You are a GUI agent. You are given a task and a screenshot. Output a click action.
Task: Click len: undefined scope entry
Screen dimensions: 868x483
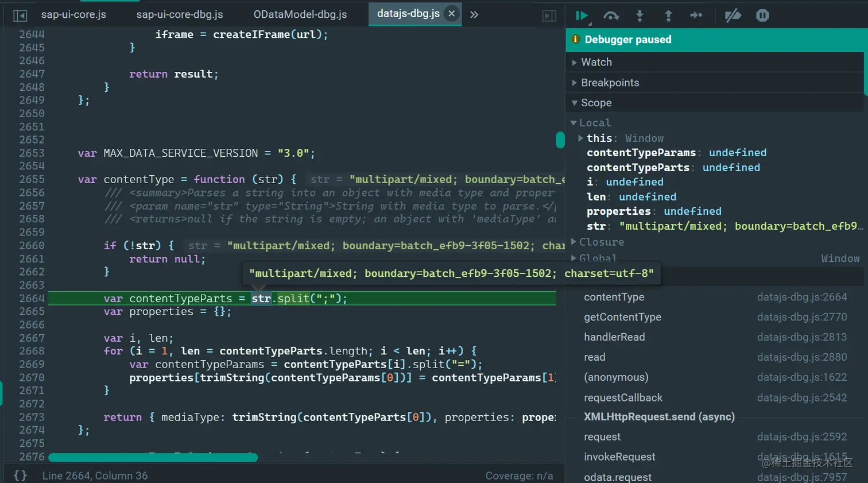pos(631,197)
